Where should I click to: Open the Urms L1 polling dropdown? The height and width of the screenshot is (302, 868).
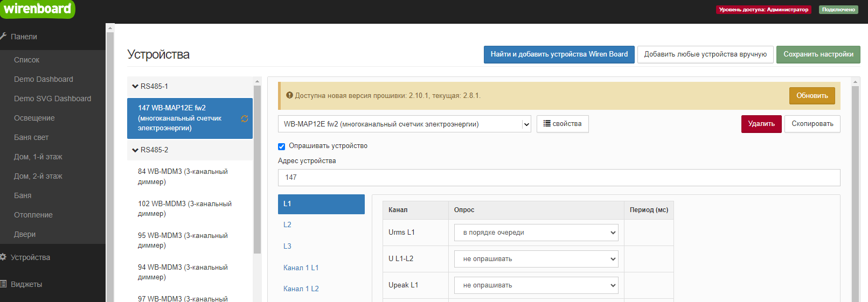pyautogui.click(x=537, y=233)
